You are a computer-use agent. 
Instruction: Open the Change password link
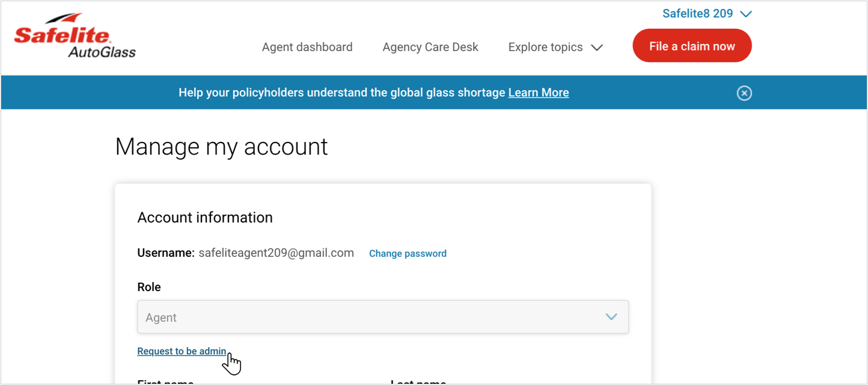pyautogui.click(x=408, y=253)
